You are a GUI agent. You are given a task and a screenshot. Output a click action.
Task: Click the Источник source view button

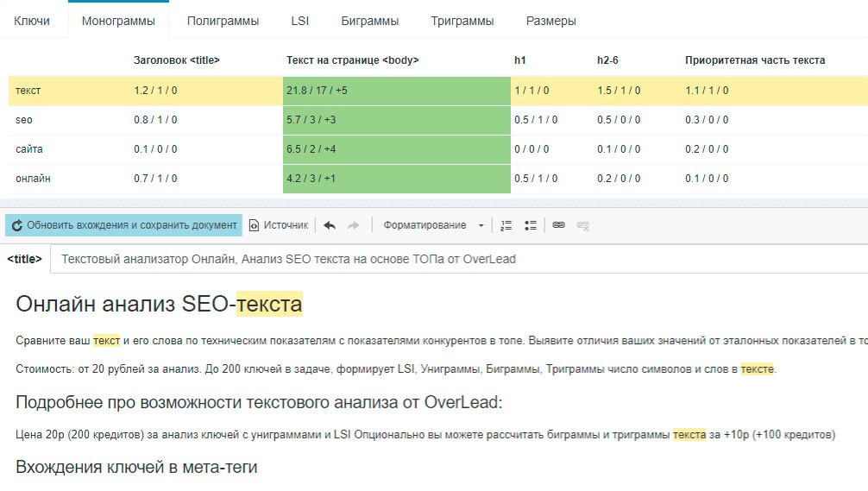coord(279,225)
